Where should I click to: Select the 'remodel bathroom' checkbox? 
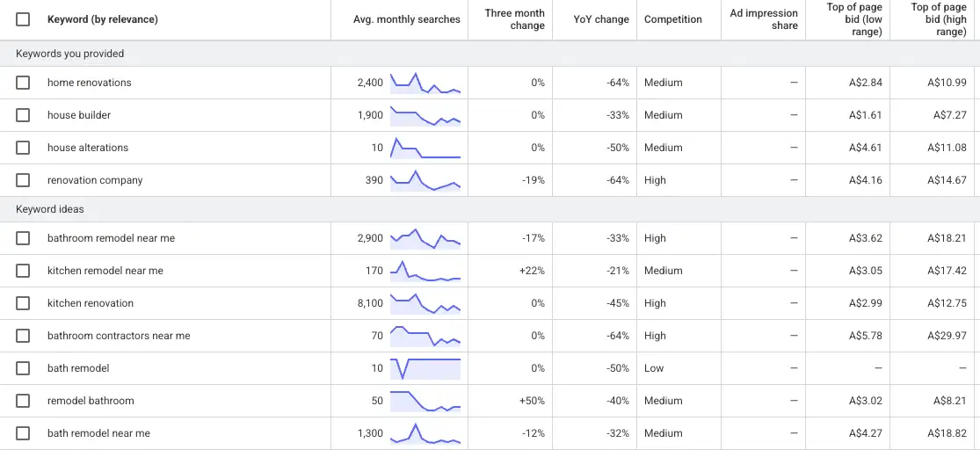tap(23, 401)
